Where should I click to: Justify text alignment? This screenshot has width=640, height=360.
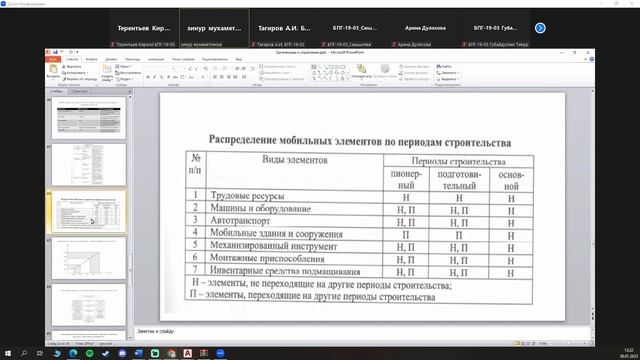236,77
